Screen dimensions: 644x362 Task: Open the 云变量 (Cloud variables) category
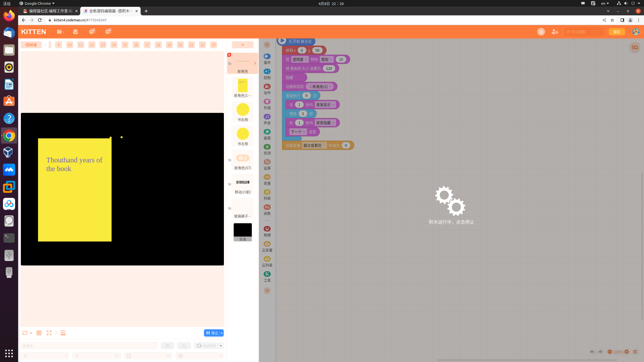click(267, 247)
